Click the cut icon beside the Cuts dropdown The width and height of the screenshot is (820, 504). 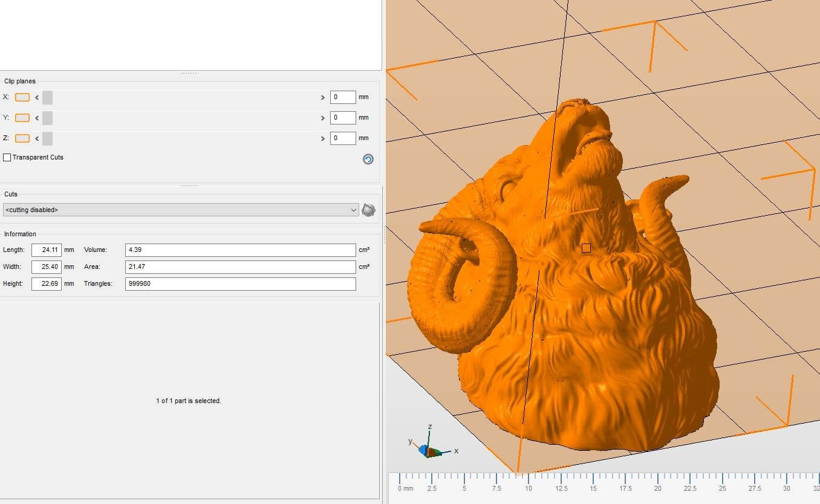coord(368,210)
